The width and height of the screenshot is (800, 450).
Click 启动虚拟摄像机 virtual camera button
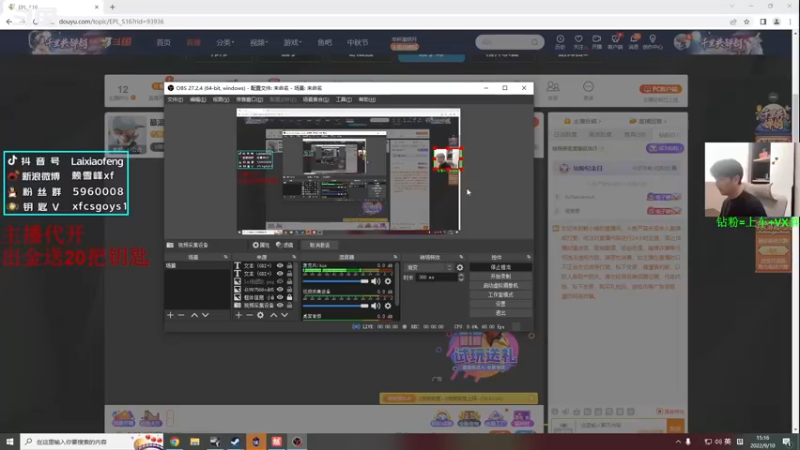[501, 286]
